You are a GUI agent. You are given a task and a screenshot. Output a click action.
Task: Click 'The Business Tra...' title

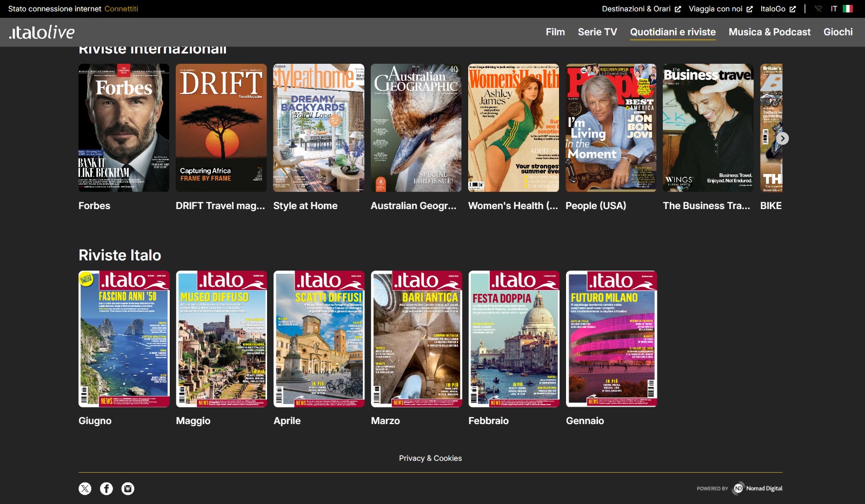click(x=707, y=206)
